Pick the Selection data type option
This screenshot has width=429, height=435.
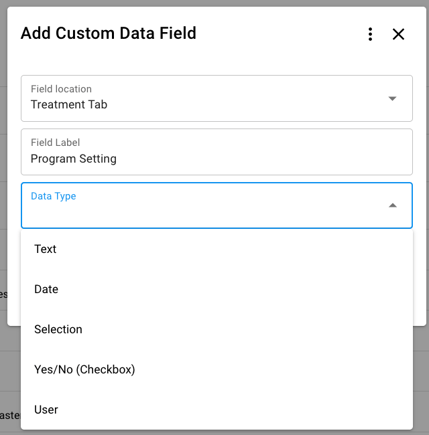click(217, 329)
